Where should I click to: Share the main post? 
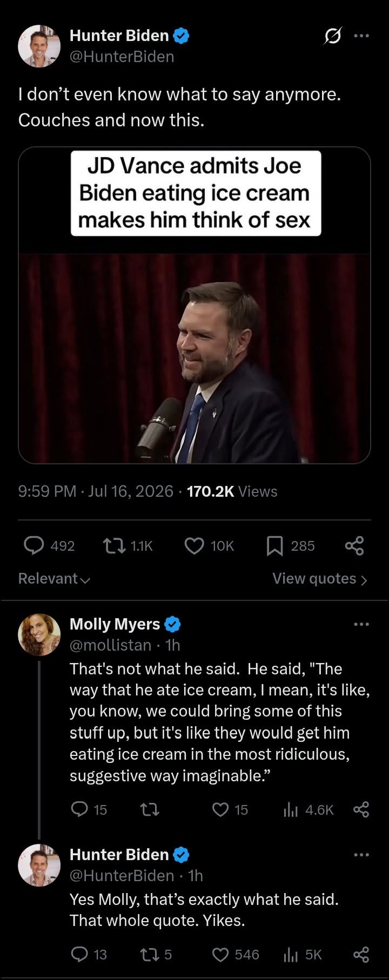[x=354, y=546]
